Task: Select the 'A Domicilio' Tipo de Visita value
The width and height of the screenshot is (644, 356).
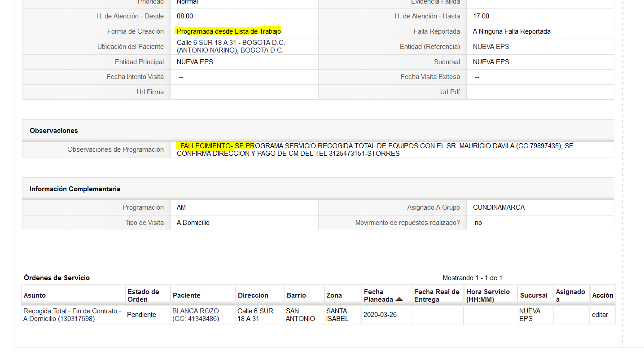Action: point(193,223)
